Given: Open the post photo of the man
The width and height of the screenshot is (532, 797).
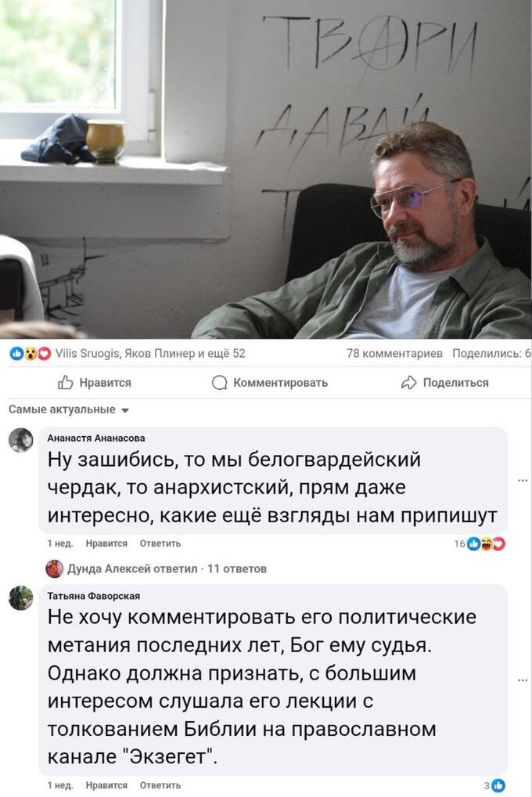Looking at the screenshot, I should point(266,169).
